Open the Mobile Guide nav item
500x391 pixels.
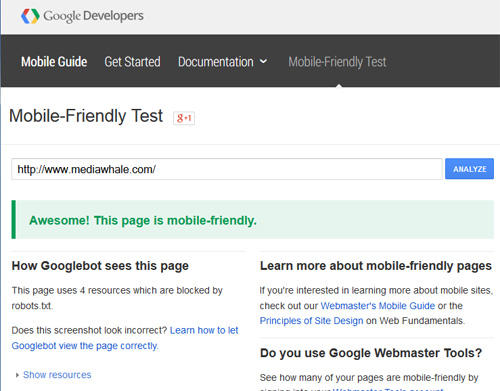coord(54,62)
